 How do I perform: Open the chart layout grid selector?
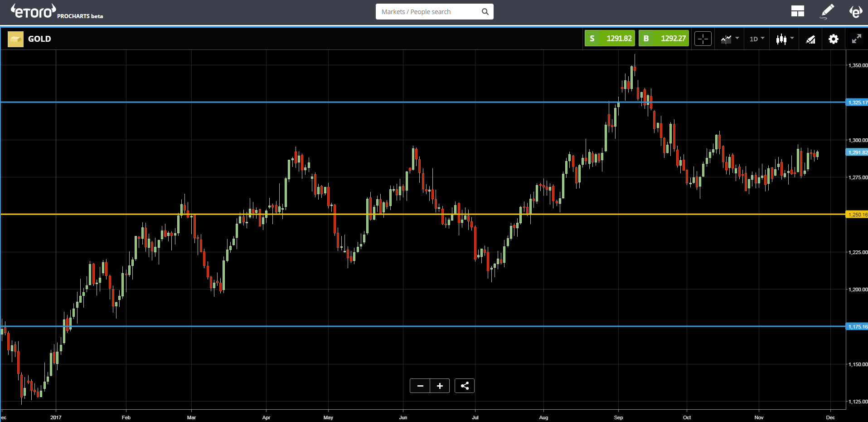point(797,11)
